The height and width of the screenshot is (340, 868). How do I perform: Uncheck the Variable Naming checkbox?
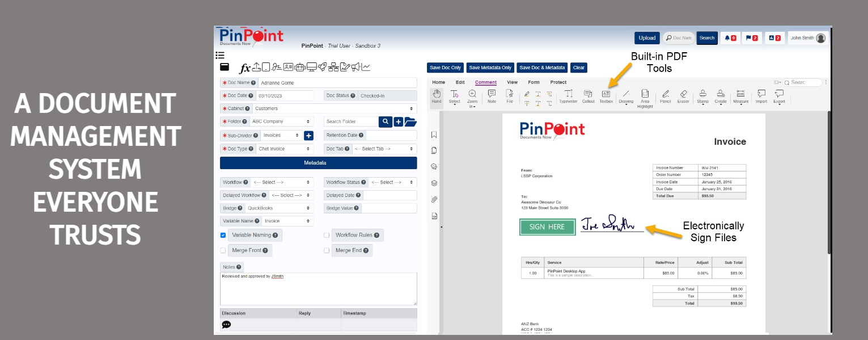[x=223, y=235]
